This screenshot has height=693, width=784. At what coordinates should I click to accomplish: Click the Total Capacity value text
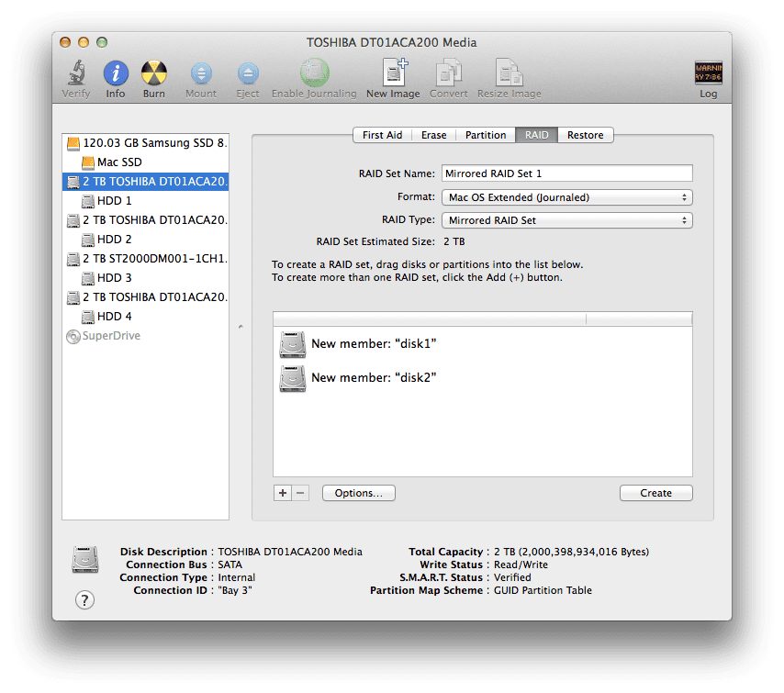point(572,552)
